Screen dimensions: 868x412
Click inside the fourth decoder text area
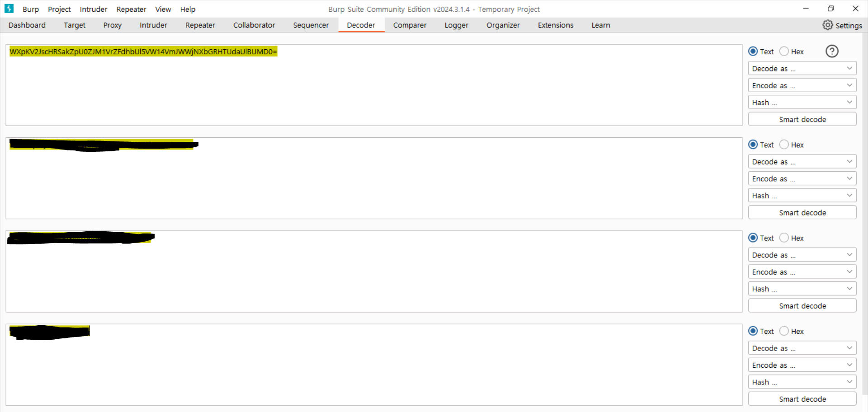pyautogui.click(x=374, y=365)
